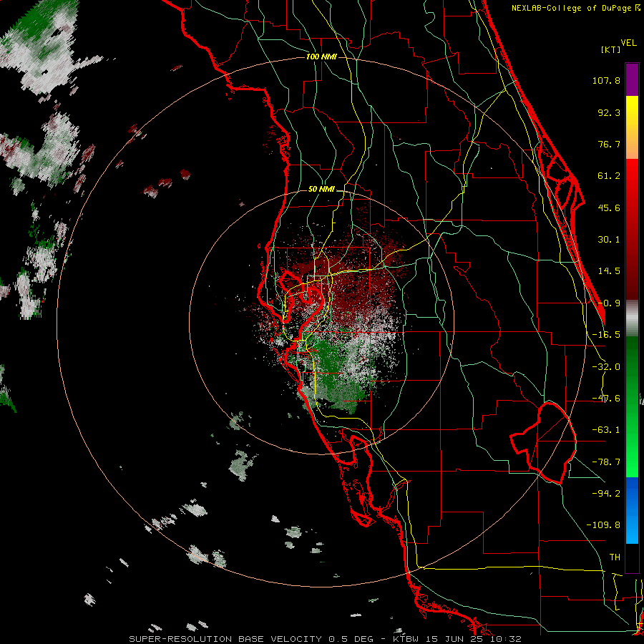This screenshot has height=644, width=644.
Task: Pick the dark TH segment of the color bar
Action: [x=632, y=557]
